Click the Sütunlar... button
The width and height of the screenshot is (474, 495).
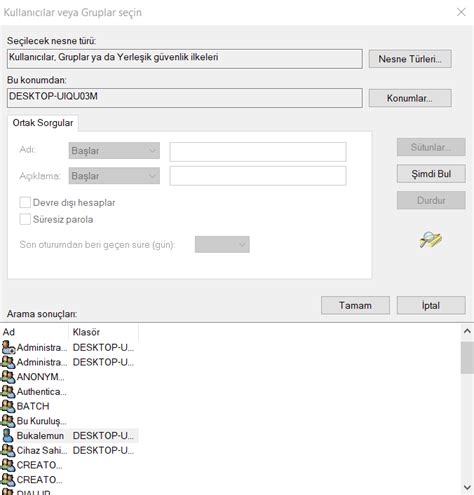(431, 147)
